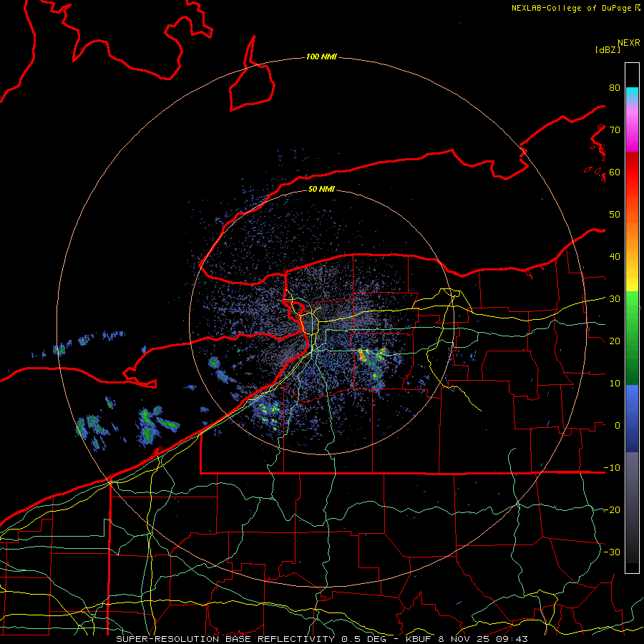The height and width of the screenshot is (644, 644).
Task: Click the 30 value on dBZ scale
Action: coord(615,298)
